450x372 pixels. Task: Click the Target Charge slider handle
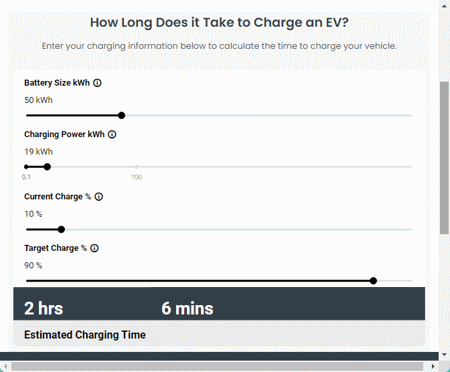[x=373, y=281]
